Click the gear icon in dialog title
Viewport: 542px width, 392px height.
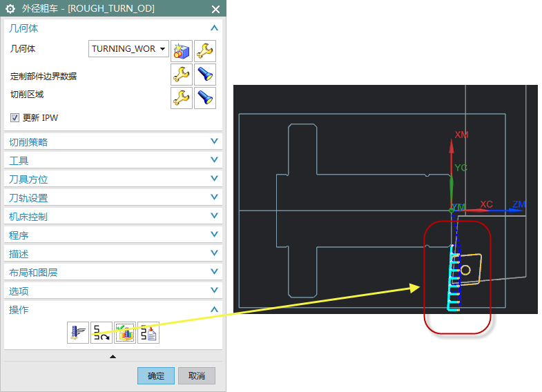[10, 9]
